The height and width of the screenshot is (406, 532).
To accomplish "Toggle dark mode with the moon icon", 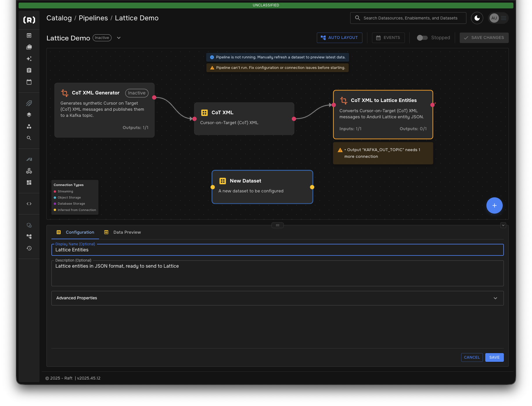I will coord(477,18).
